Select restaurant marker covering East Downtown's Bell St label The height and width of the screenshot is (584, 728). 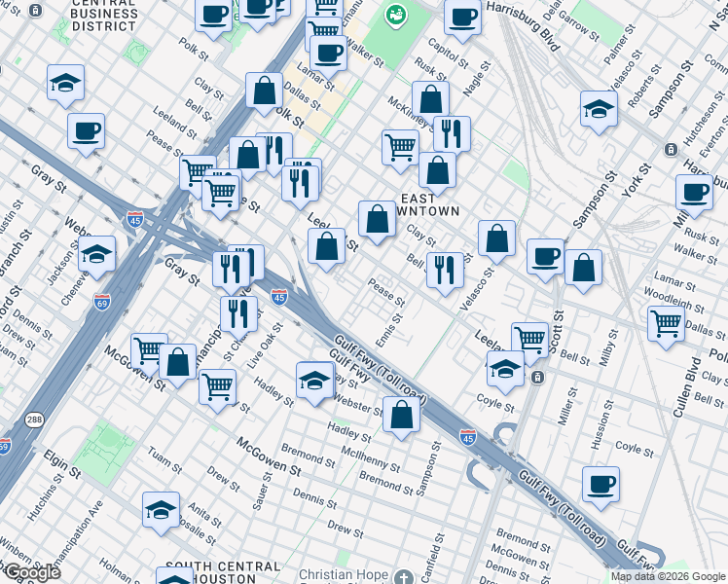pyautogui.click(x=445, y=272)
